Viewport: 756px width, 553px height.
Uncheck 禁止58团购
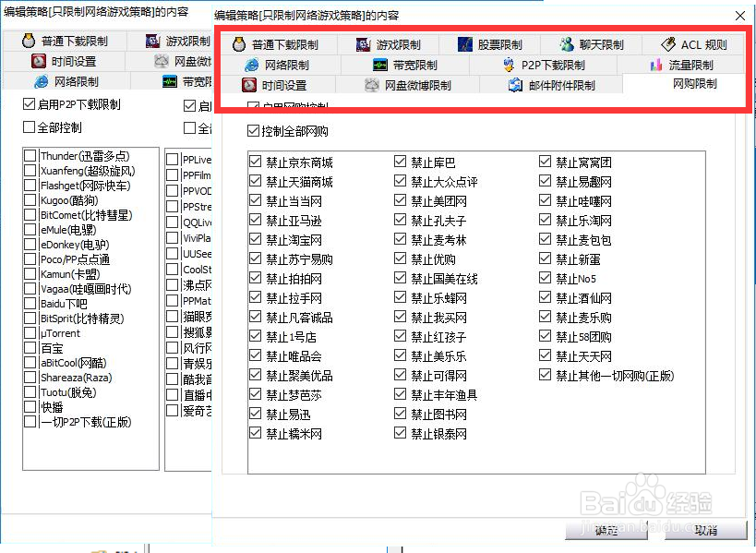545,336
